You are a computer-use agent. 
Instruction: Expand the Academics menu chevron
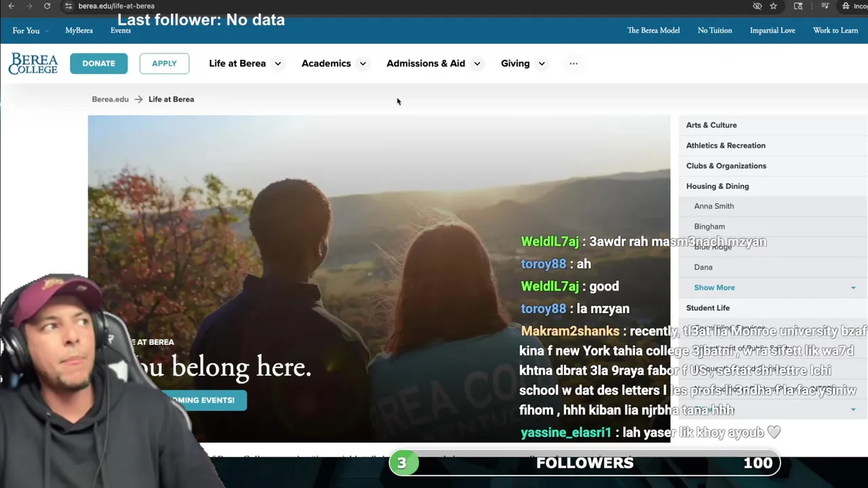tap(363, 64)
